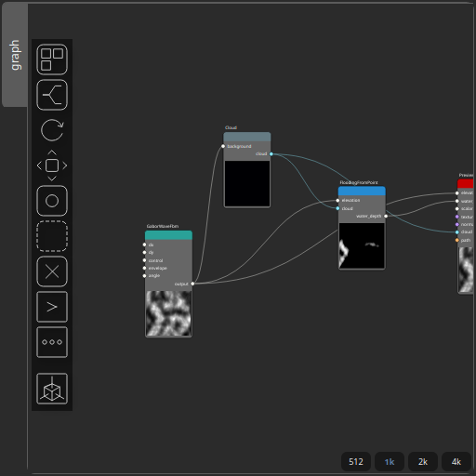Click FloodingFromPoint elevation input port
This screenshot has width=476, height=476.
(337, 201)
